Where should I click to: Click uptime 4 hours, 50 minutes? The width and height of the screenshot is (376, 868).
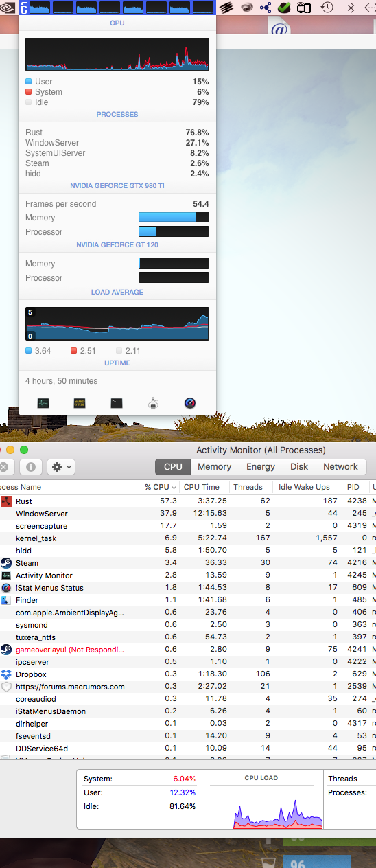62,381
